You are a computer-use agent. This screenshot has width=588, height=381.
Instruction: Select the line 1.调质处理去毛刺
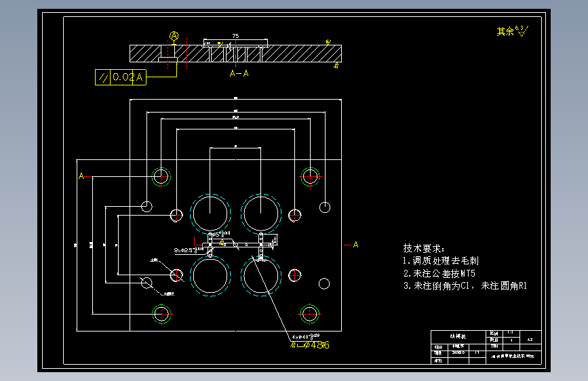441,260
